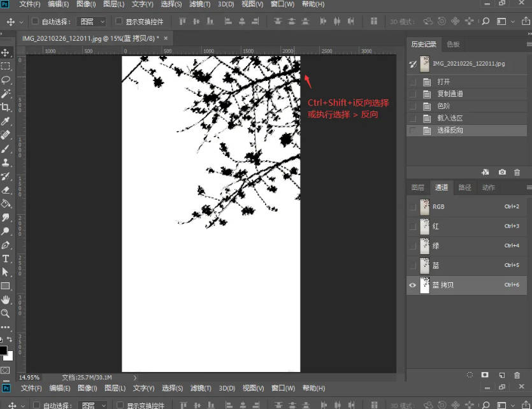Select the Eraser tool

click(6, 190)
